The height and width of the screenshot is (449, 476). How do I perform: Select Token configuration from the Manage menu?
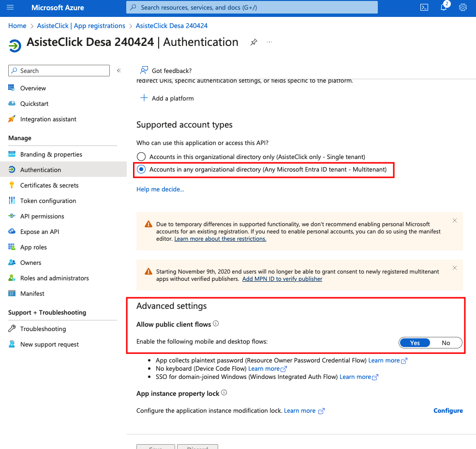[x=47, y=201]
